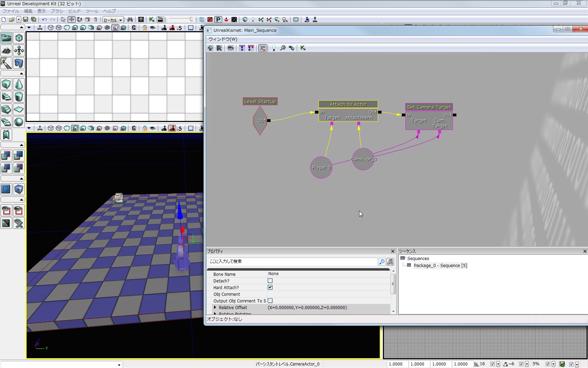Click the hide unused connectors eye icon
This screenshot has width=588, height=368.
point(231,48)
